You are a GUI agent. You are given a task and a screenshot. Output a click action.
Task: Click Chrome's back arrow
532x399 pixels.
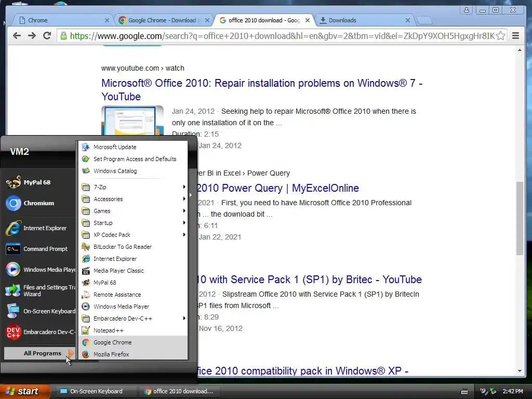click(x=17, y=36)
